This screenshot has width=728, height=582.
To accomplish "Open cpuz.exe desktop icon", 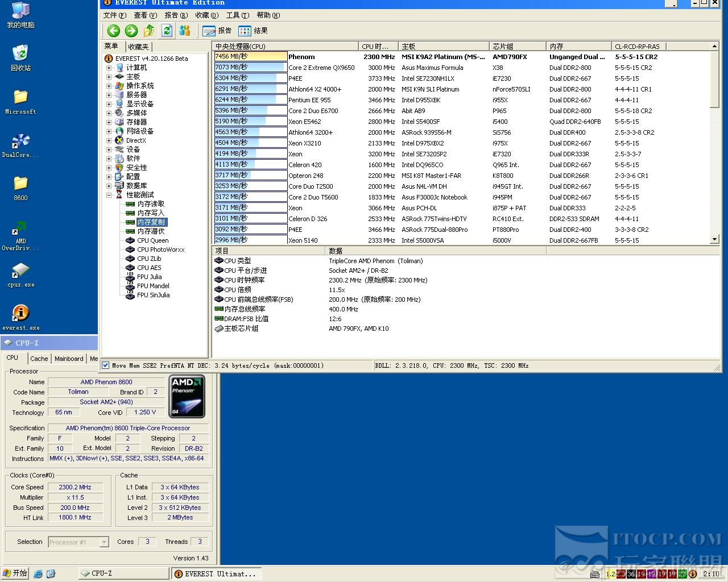I will point(20,275).
